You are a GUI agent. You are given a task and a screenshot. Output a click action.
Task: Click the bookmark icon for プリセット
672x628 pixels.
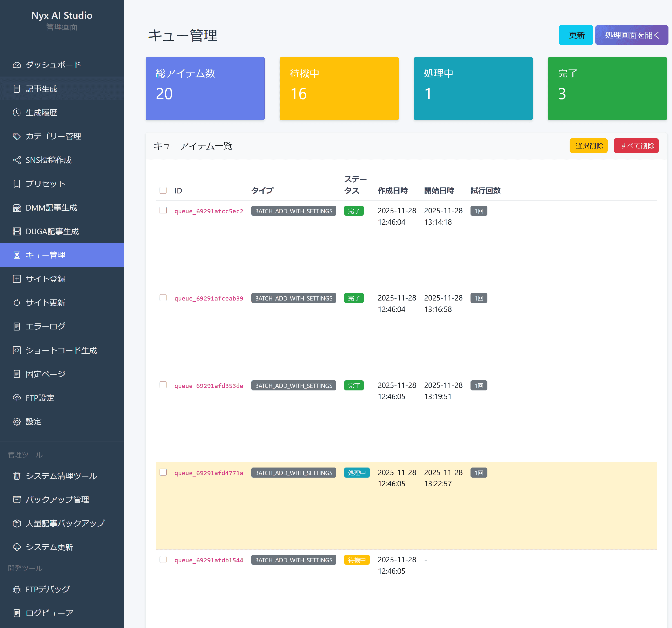(17, 184)
